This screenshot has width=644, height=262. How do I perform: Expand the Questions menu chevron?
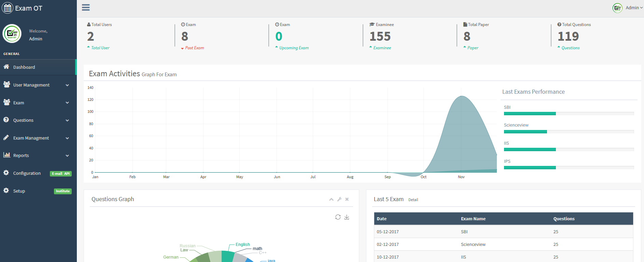coord(67,120)
